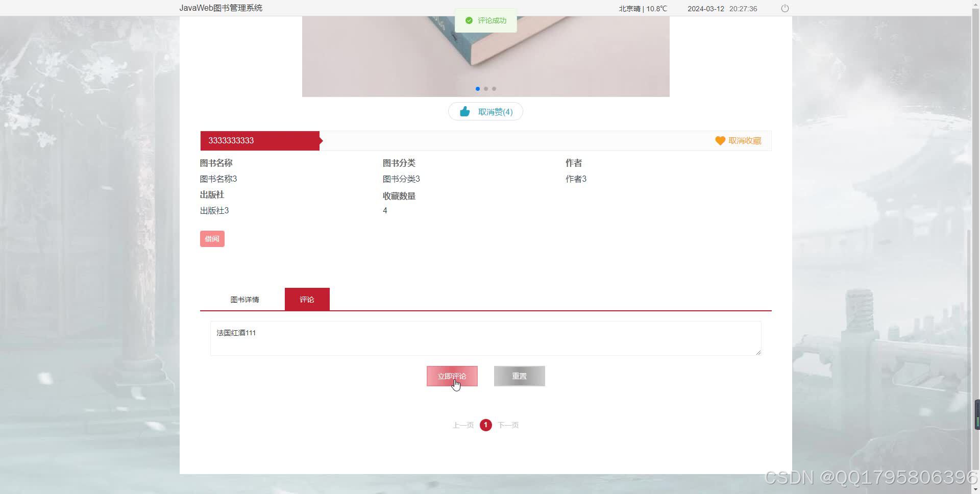
Task: Click the thumbs-up icon on 取消赞 button
Action: pos(465,111)
